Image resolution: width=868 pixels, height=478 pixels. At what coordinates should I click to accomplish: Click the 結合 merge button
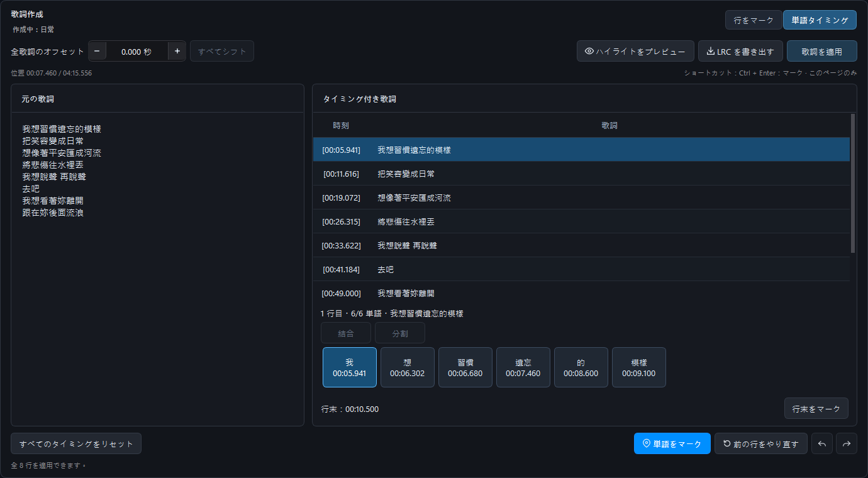(346, 333)
